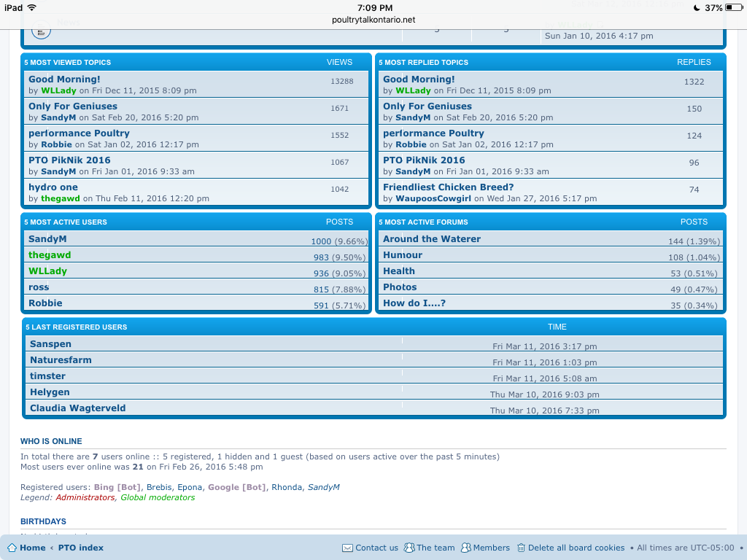Click the Members people icon
This screenshot has height=560, width=747.
(466, 548)
